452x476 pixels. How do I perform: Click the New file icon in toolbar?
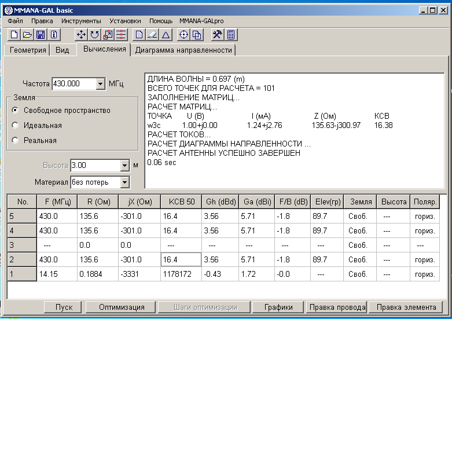click(x=14, y=35)
